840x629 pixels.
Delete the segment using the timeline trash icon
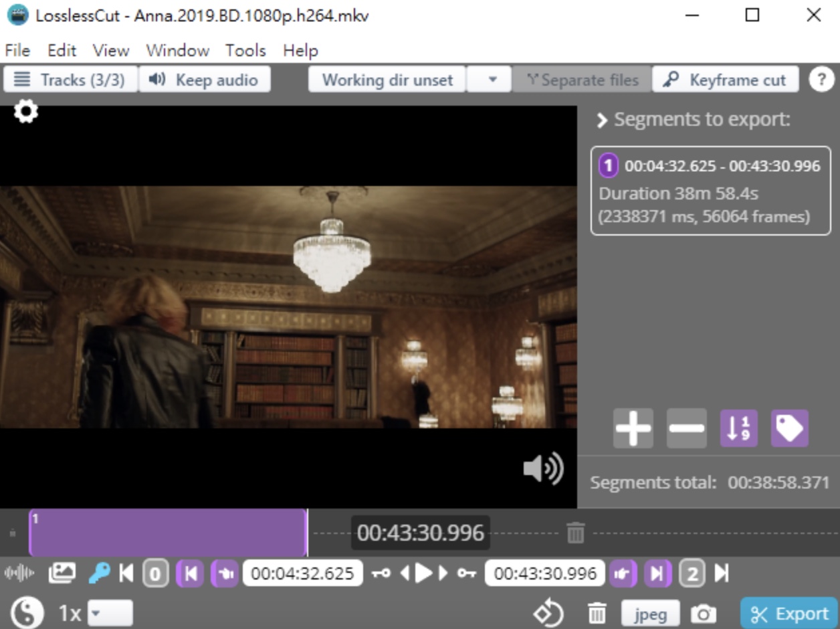576,533
